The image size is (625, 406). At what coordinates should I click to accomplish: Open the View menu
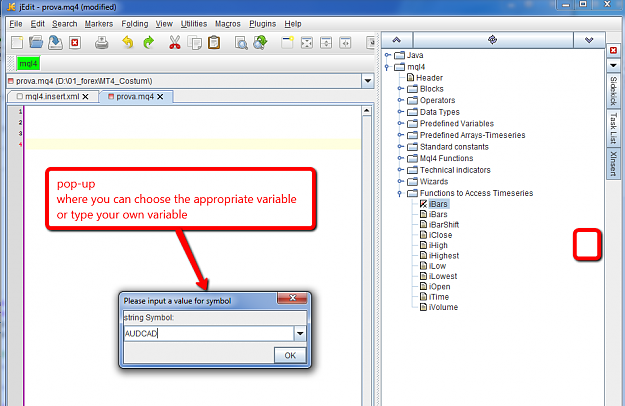point(164,24)
